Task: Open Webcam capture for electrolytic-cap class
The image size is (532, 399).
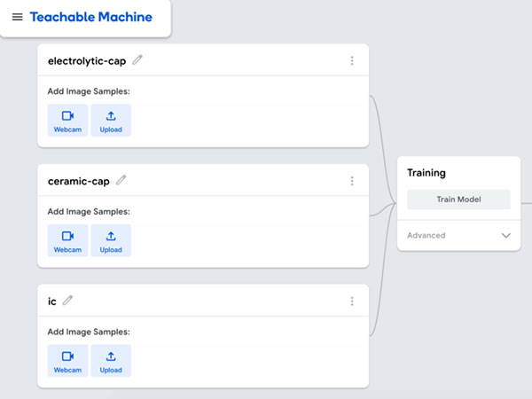Action: point(67,121)
